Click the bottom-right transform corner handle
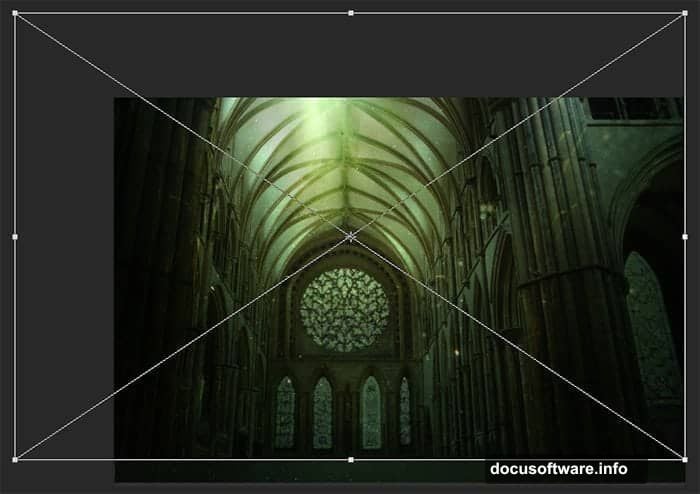Viewport: 700px width, 494px height. [685, 460]
